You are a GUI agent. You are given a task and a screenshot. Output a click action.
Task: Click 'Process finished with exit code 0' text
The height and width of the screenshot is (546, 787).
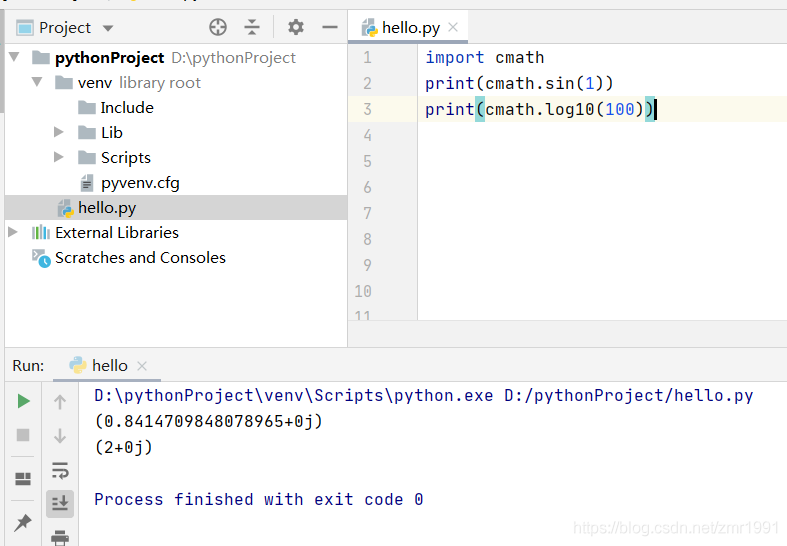coord(258,499)
